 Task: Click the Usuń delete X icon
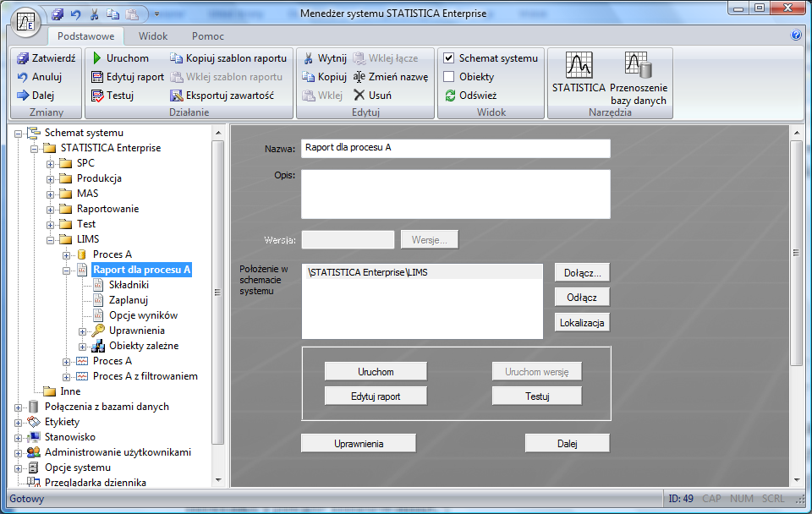(359, 96)
